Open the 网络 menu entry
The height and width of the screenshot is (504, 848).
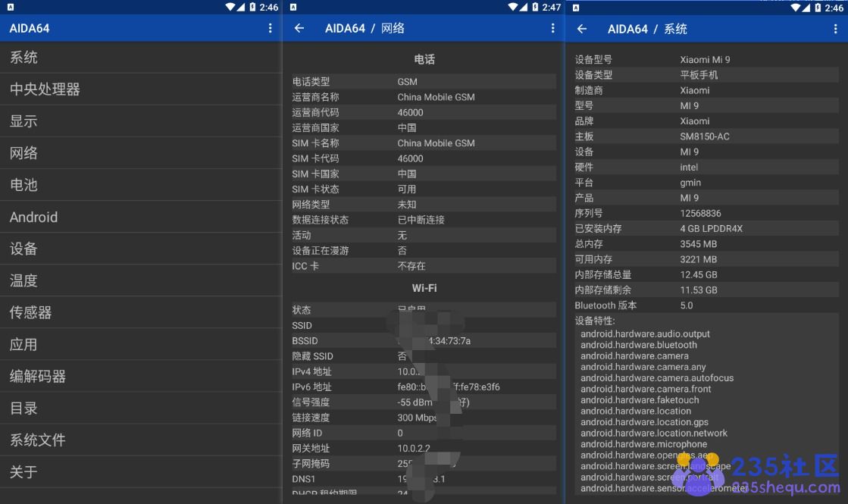(141, 153)
